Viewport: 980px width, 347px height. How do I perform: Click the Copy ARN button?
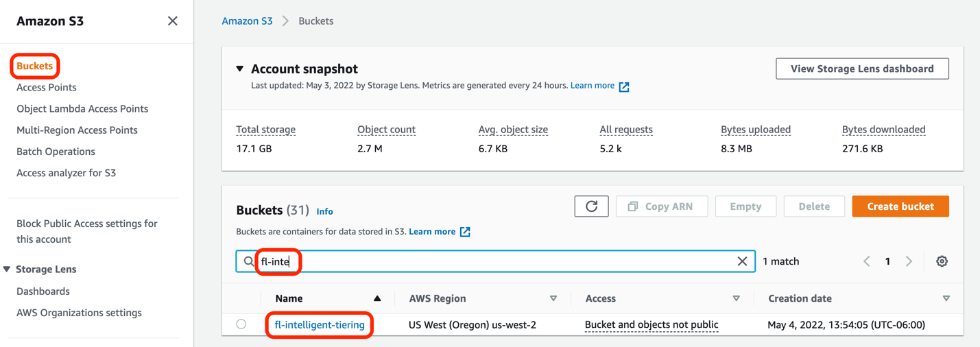(661, 206)
